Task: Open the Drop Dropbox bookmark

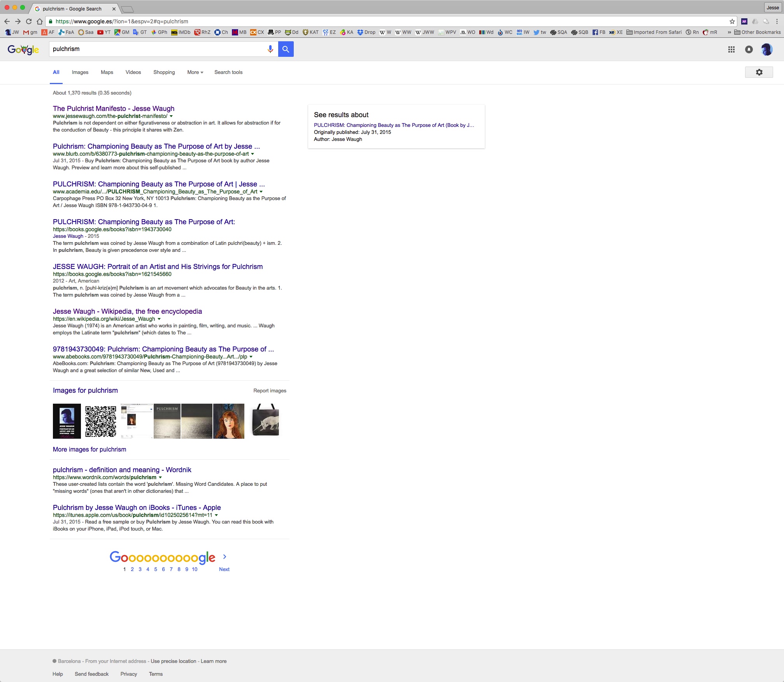Action: tap(366, 32)
